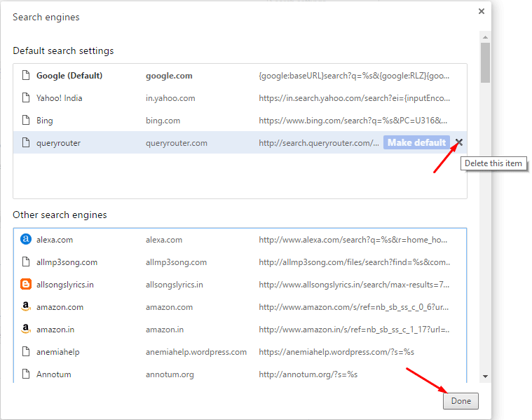Select the Annotum engine name
The image size is (532, 420).
coord(53,374)
